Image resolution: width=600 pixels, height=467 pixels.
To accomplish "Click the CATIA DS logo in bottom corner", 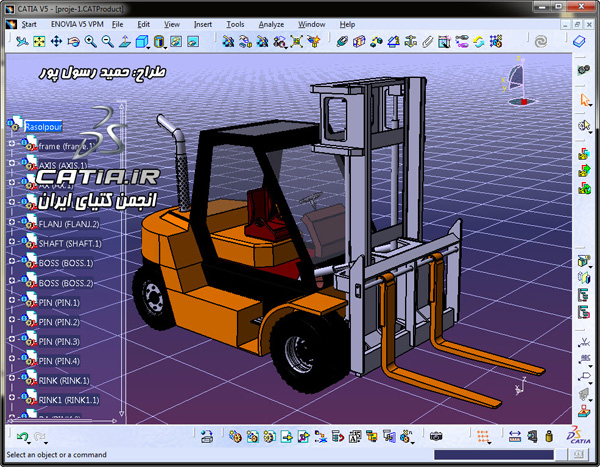I will tap(579, 436).
